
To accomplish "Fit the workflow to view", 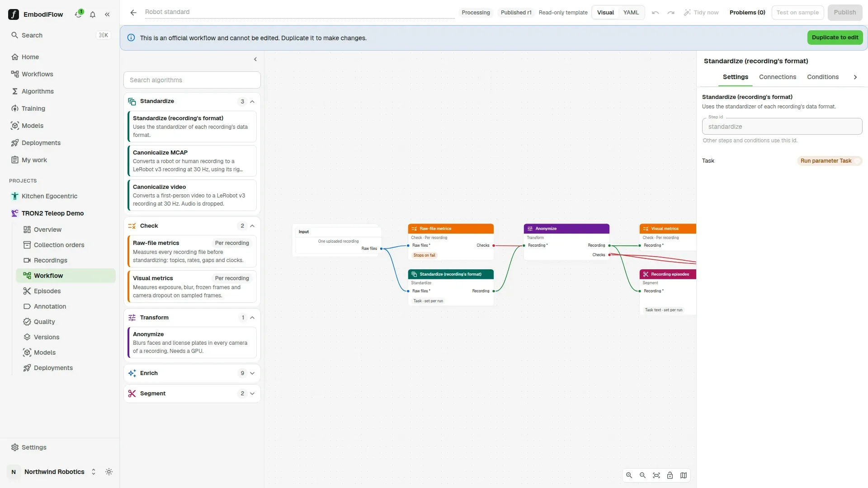I will click(656, 475).
